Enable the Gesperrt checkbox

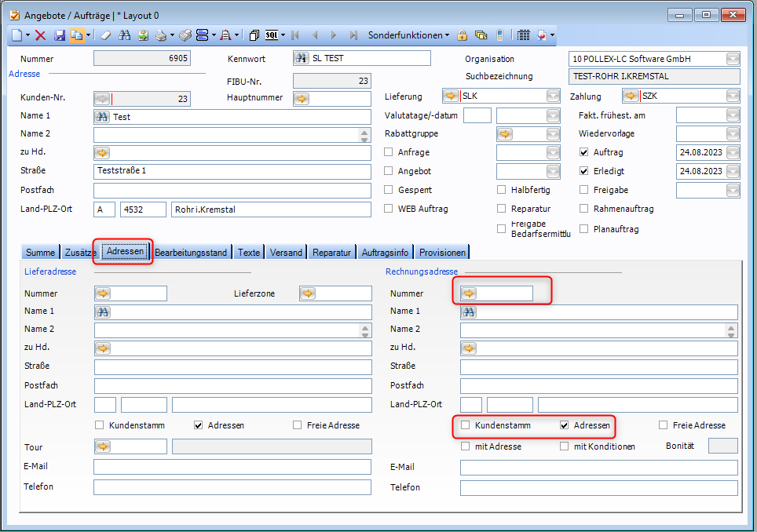pyautogui.click(x=389, y=190)
